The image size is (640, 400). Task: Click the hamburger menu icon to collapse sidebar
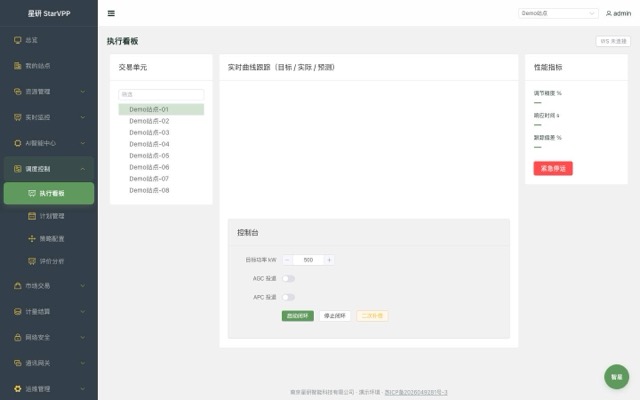pos(111,13)
